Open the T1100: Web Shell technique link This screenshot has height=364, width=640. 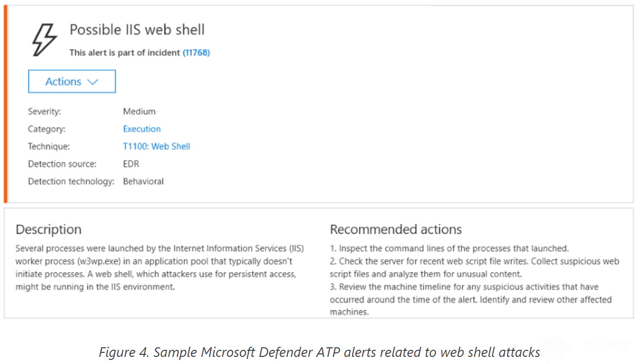(156, 147)
